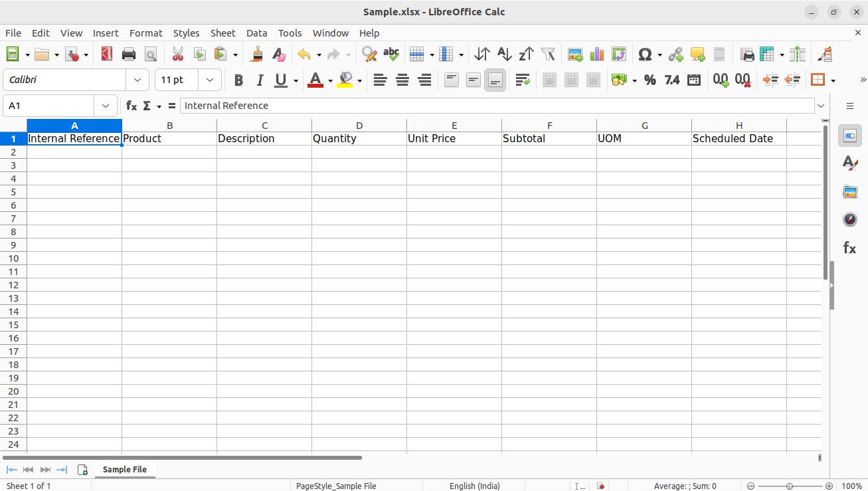Screen dimensions: 868x491
Task: Expand the formula bar
Action: point(822,106)
